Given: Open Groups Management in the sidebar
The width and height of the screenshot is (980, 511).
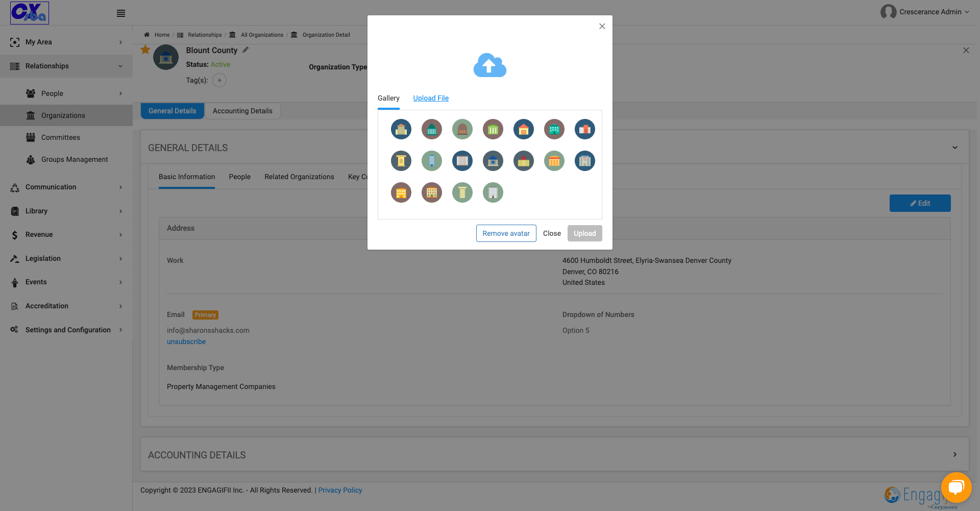Looking at the screenshot, I should coord(66,160).
